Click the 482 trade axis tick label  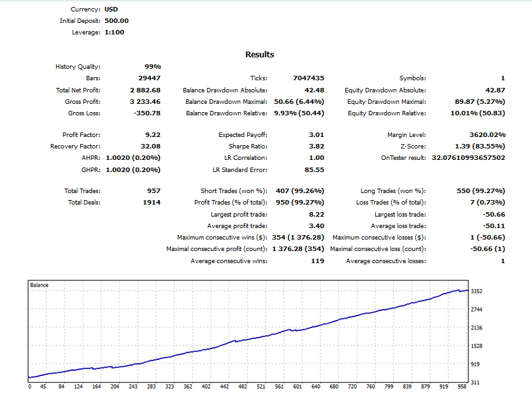point(243,387)
